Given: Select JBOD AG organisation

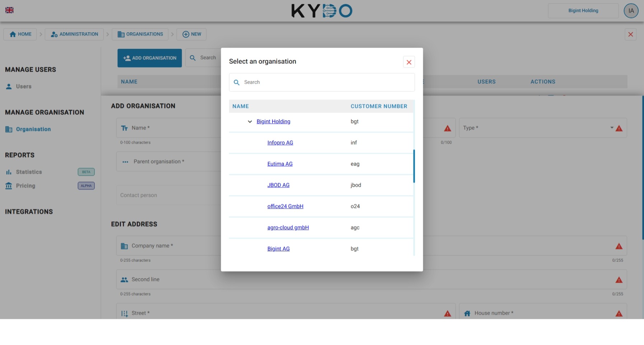Looking at the screenshot, I should click(278, 185).
